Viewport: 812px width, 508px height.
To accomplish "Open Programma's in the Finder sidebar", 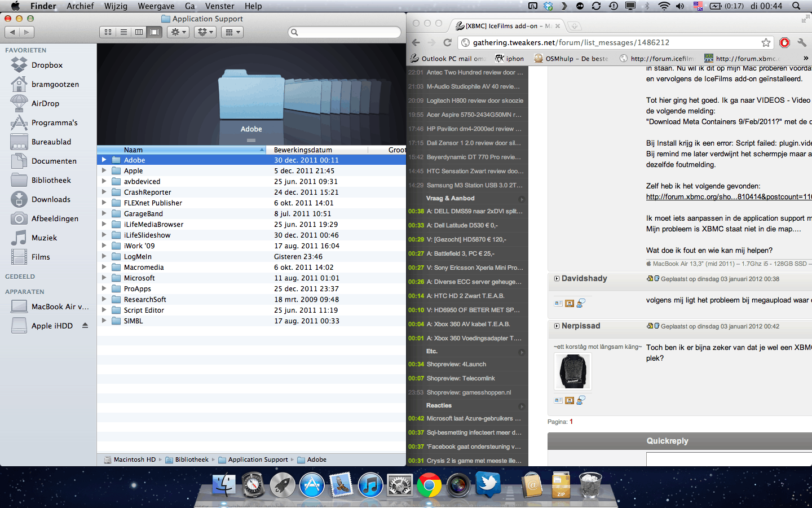I will (x=54, y=122).
